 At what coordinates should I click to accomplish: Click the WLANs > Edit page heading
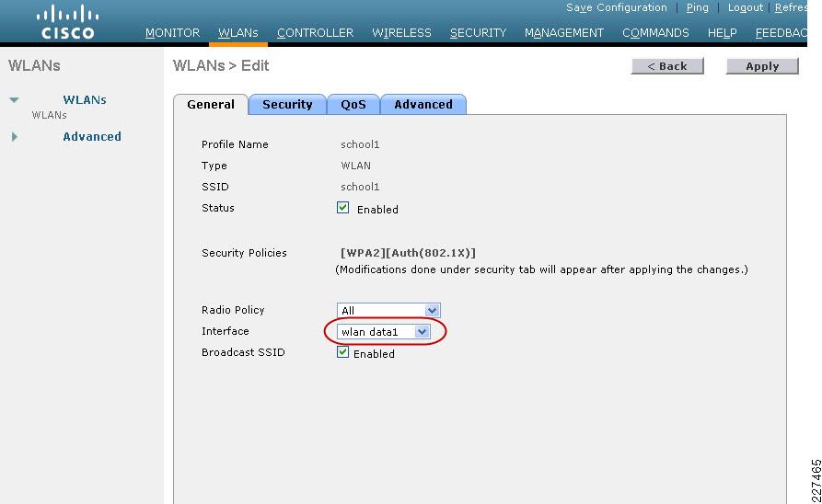point(221,65)
